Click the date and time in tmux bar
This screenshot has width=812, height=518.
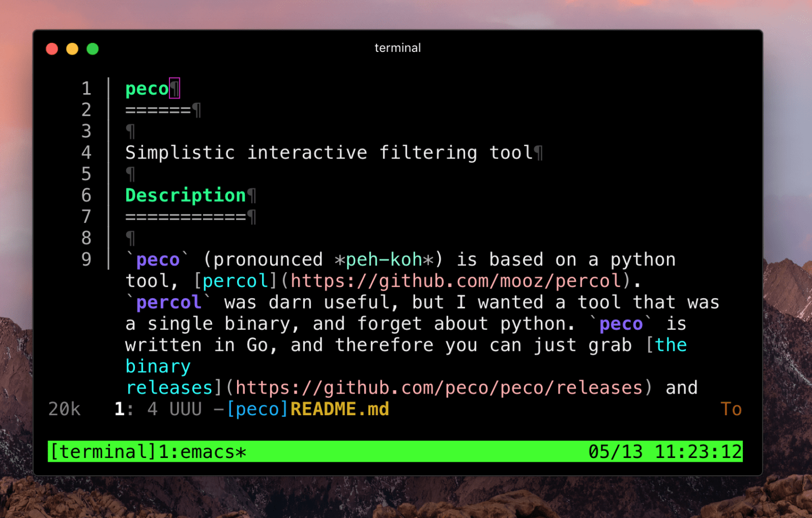(x=665, y=452)
